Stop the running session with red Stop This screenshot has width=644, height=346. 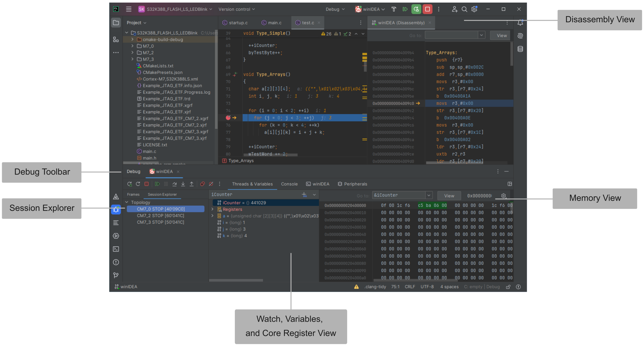[x=427, y=9]
